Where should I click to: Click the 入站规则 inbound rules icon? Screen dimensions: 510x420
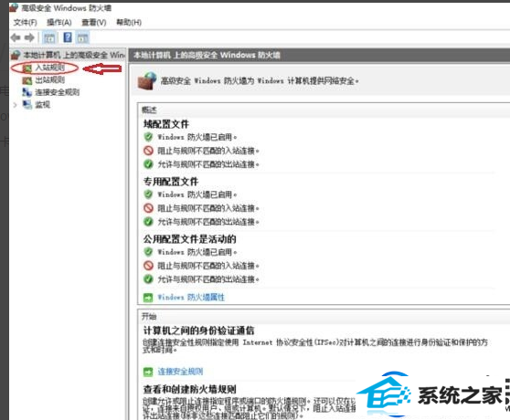[x=27, y=68]
